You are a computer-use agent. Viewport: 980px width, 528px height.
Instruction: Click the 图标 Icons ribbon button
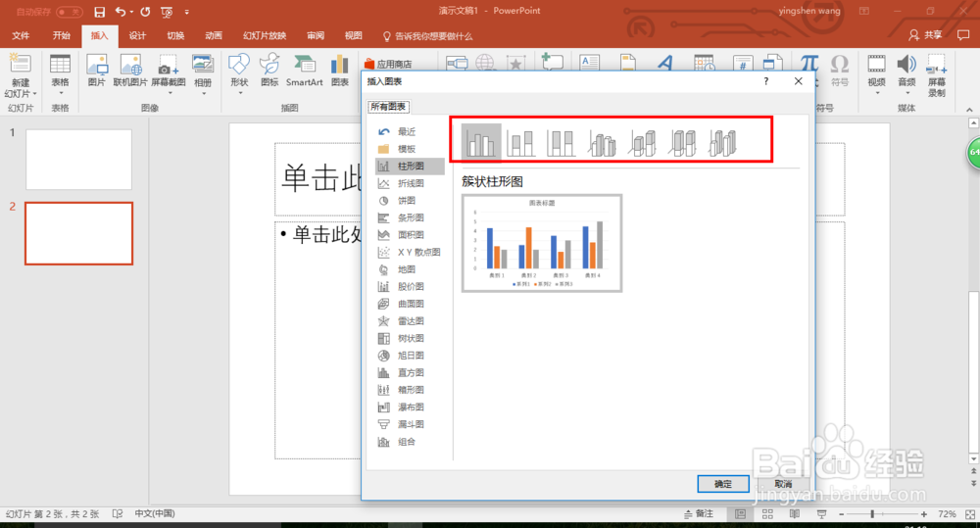[x=269, y=71]
